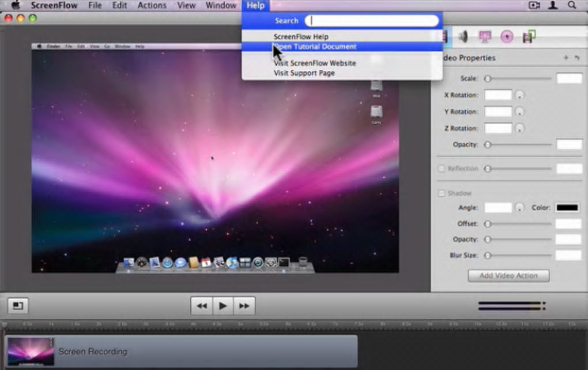Click the iCal icon in recorded dock
Image resolution: width=588 pixels, height=370 pixels.
tap(206, 262)
